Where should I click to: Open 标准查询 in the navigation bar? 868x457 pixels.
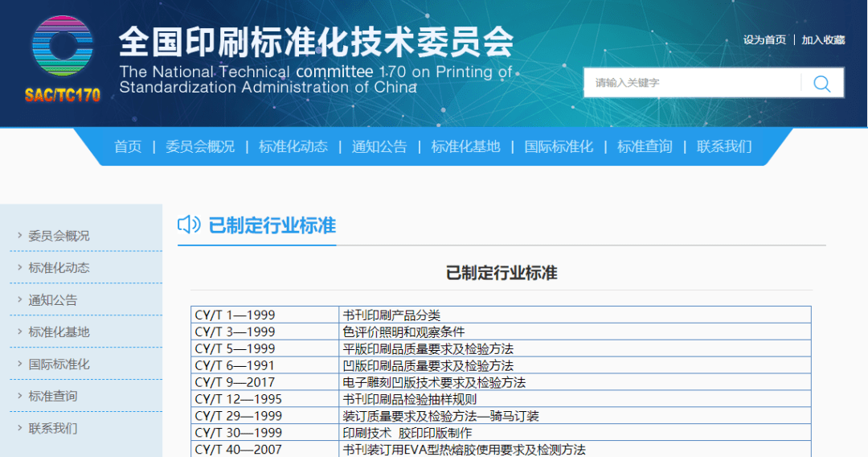point(645,146)
